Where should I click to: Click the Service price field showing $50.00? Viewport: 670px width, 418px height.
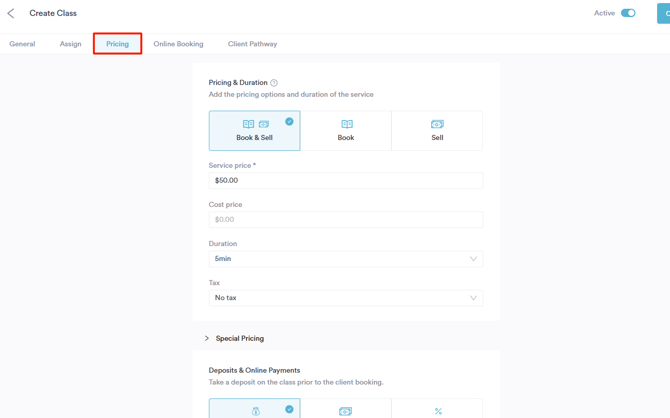(x=346, y=180)
